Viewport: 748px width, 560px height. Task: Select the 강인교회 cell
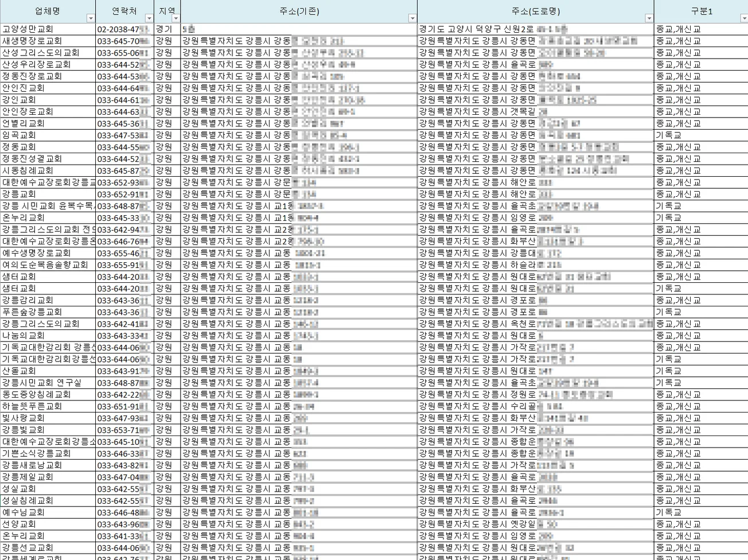(48, 100)
